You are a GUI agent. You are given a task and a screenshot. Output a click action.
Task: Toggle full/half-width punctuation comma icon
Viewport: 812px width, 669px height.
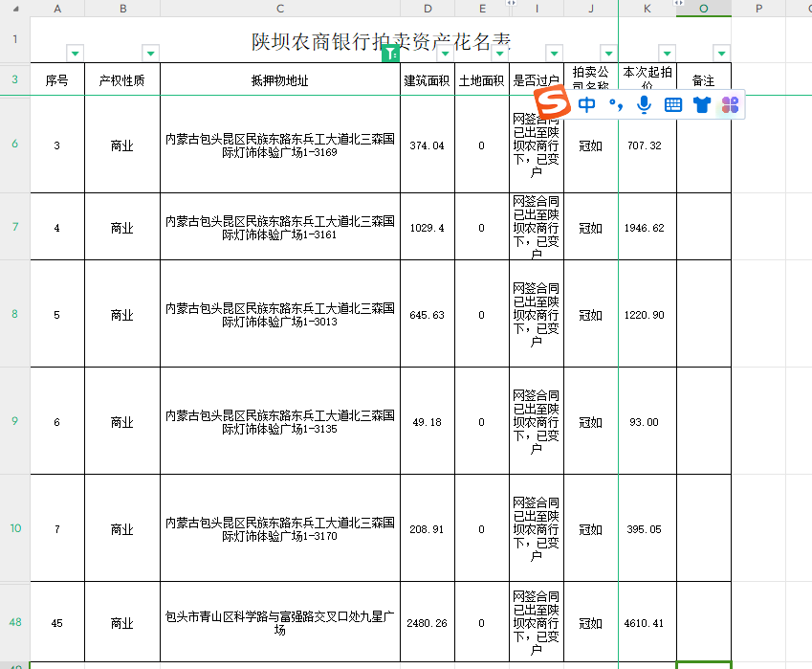[x=615, y=103]
